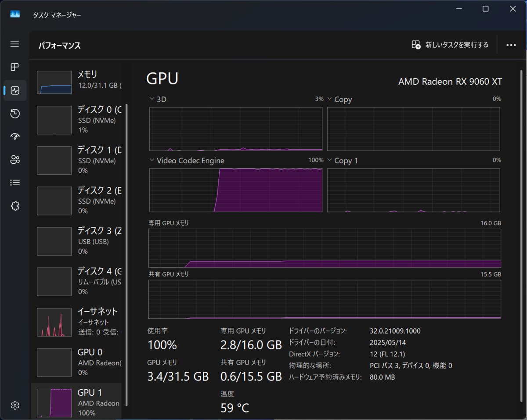Open the Services puzzle icon
The height and width of the screenshot is (420, 527).
(15, 206)
